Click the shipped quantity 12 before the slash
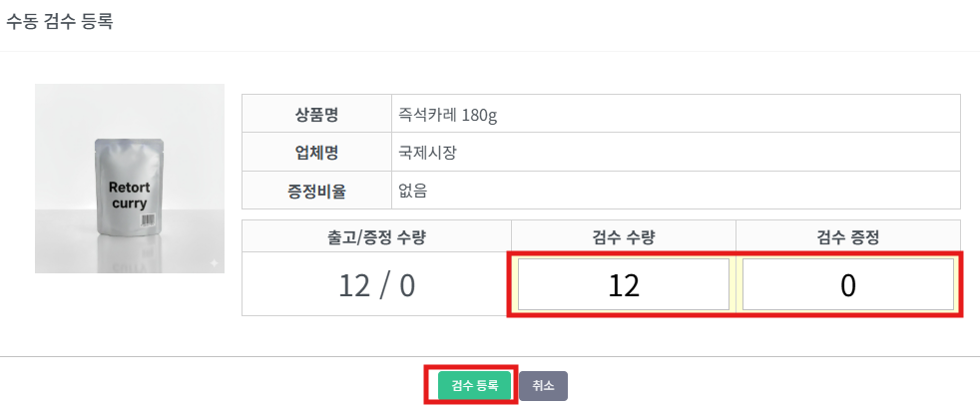This screenshot has height=409, width=980. click(353, 286)
